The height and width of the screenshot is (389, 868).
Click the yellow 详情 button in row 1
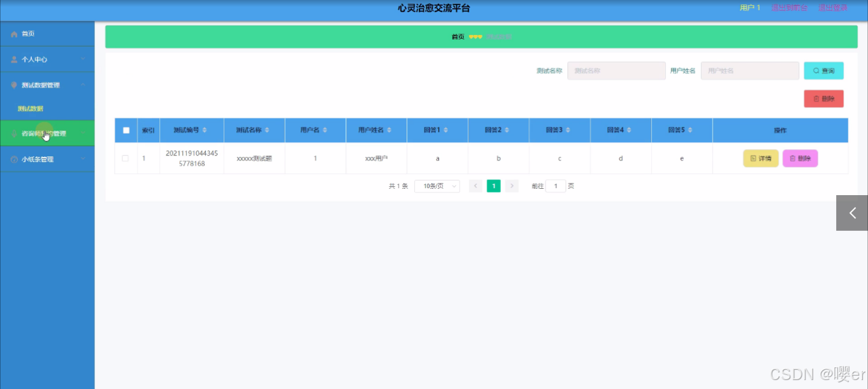[761, 158]
